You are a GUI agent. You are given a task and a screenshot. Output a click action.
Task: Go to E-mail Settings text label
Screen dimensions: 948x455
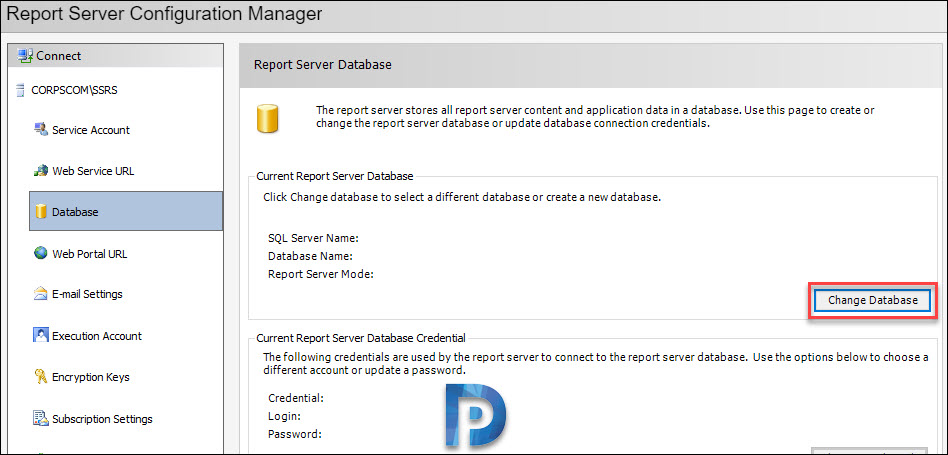(x=87, y=294)
